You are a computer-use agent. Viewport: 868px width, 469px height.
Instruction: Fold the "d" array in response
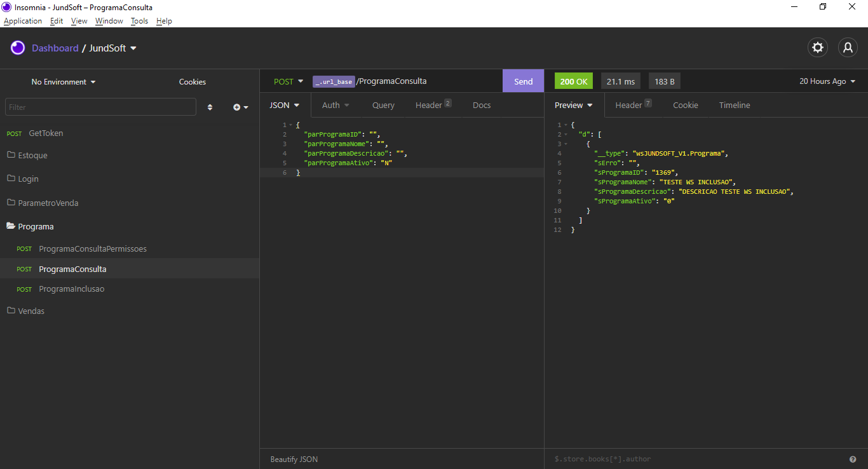pos(566,135)
